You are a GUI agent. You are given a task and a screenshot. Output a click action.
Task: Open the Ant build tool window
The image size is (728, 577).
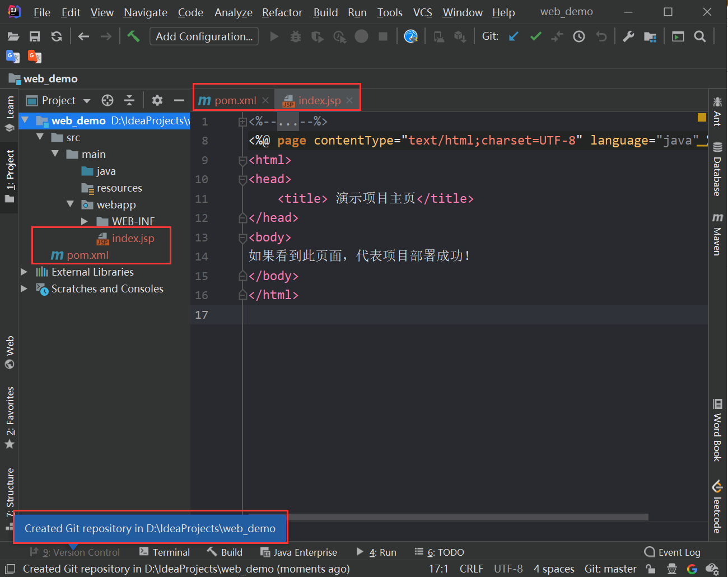click(718, 112)
